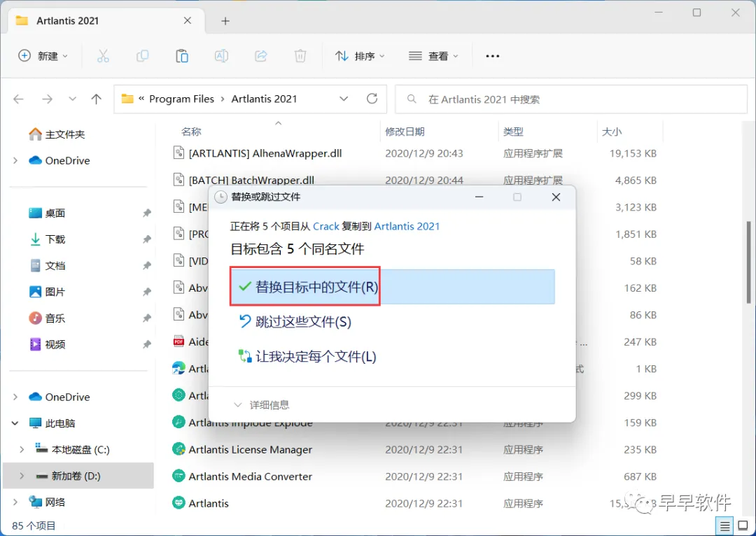This screenshot has height=536, width=756.
Task: Open address bar history dropdown
Action: (344, 99)
